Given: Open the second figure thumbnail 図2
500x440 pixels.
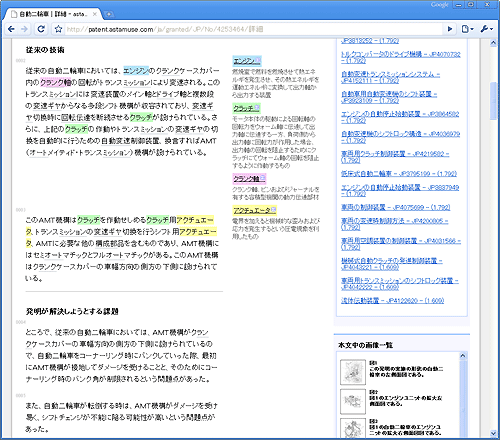Looking at the screenshot, I should [x=353, y=401].
